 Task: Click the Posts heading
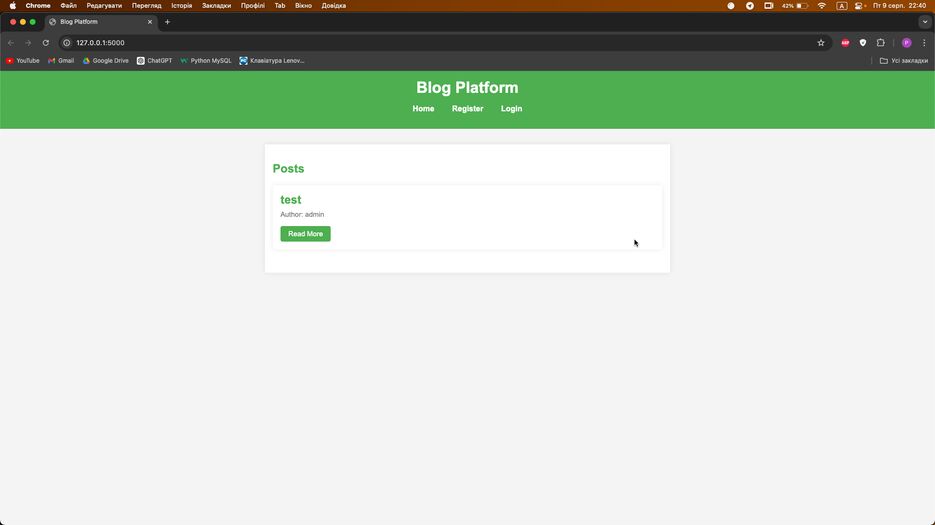(x=289, y=169)
